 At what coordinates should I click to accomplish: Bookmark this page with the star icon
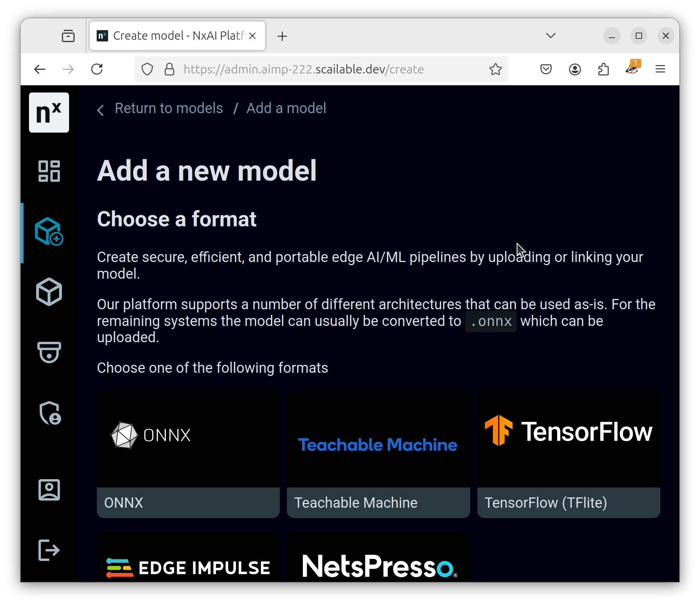click(x=495, y=69)
